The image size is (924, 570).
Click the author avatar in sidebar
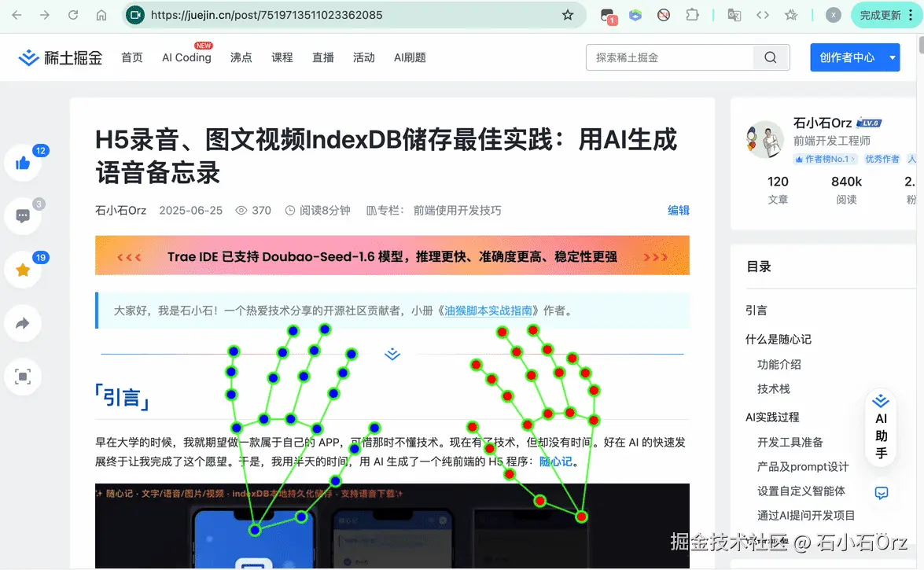765,140
